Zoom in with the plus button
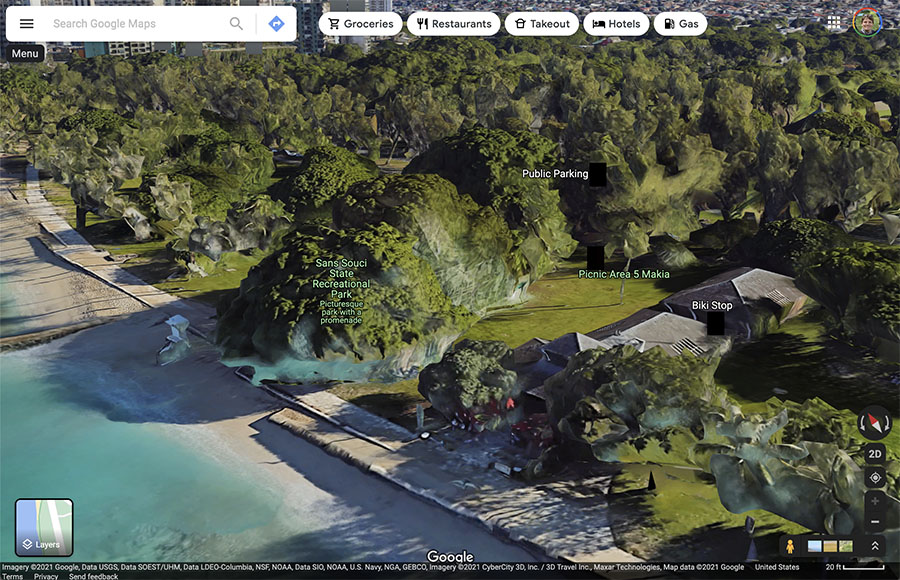The image size is (900, 580). coord(875,501)
